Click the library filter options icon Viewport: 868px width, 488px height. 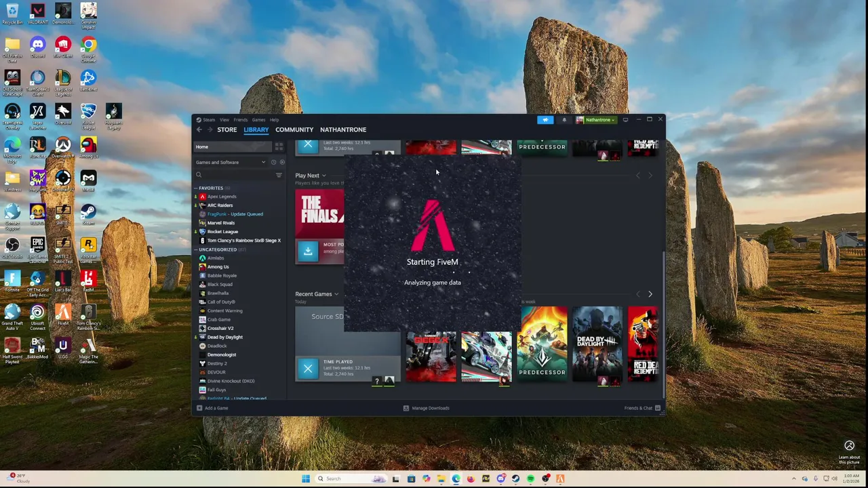coord(279,175)
